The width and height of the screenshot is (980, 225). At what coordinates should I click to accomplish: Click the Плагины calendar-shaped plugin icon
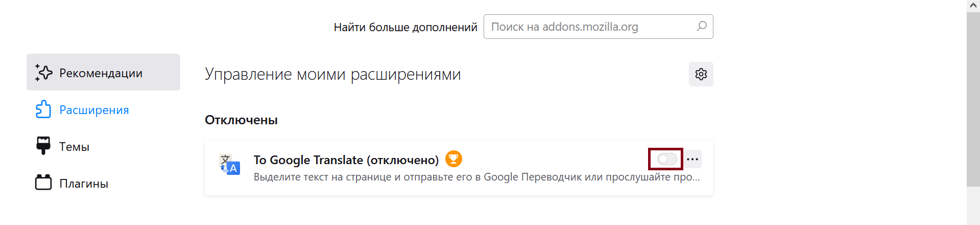tap(43, 183)
